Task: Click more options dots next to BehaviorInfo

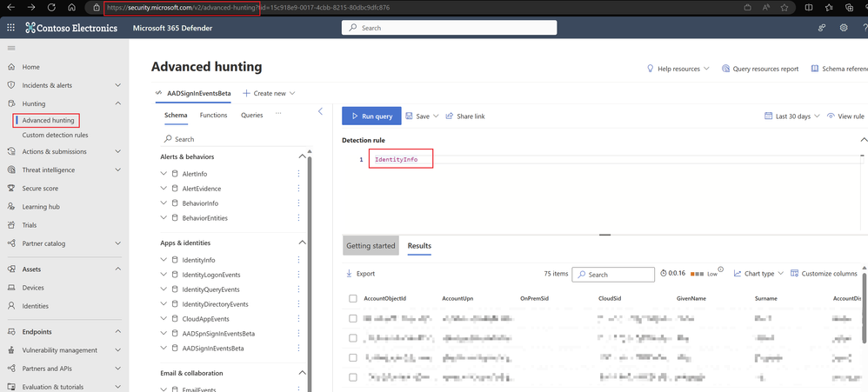Action: pos(299,203)
